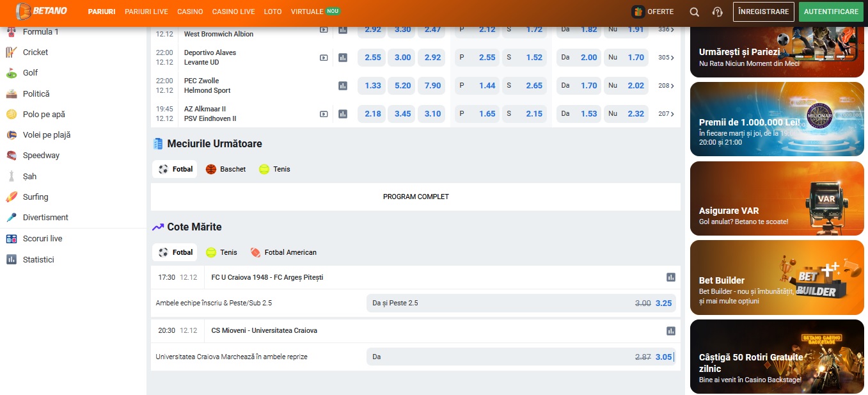Screen dimensions: 868x395
Task: Open the Bet Builder promo card
Action: (x=777, y=277)
